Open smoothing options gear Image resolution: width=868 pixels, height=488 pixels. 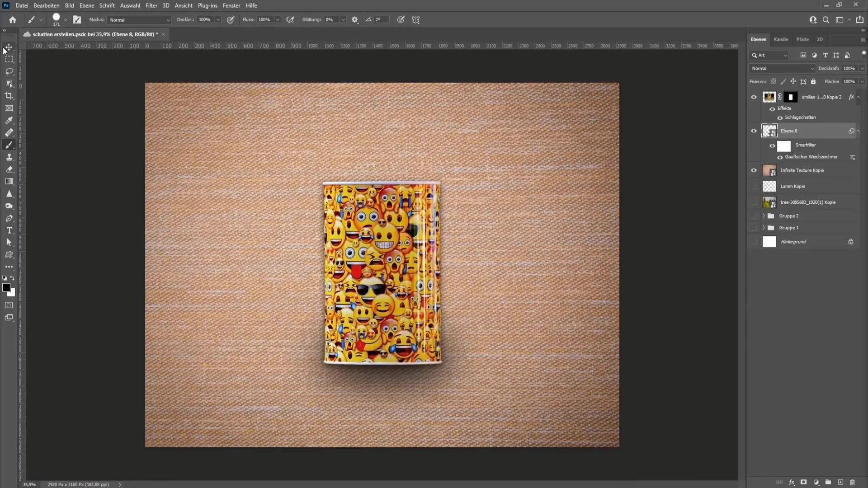point(355,19)
